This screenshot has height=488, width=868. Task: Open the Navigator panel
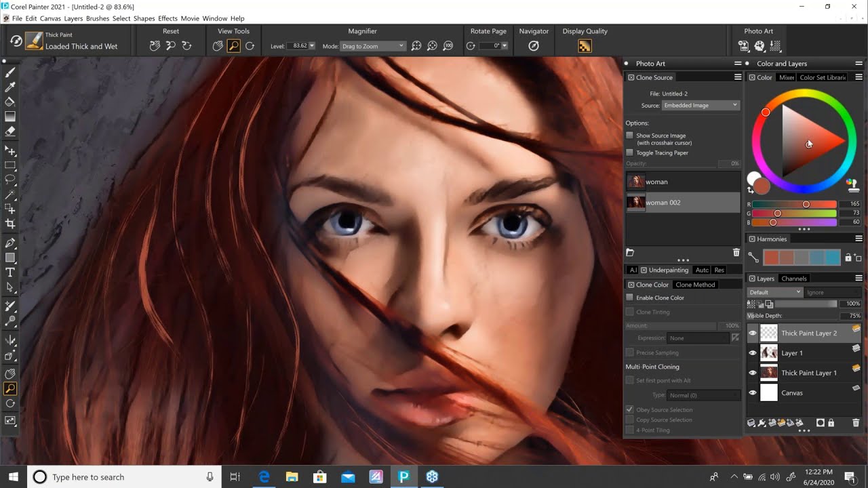(x=534, y=45)
